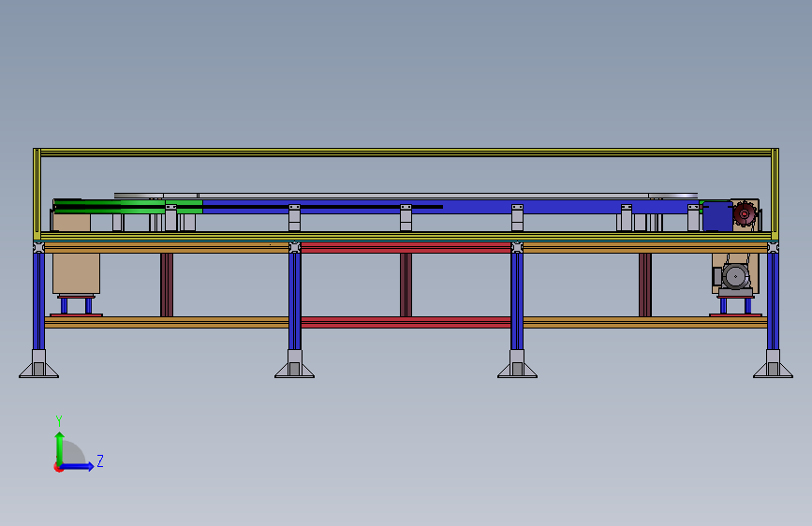Select the second leveling foot from the left
Screen dimensions: 812x526
pyautogui.click(x=295, y=364)
